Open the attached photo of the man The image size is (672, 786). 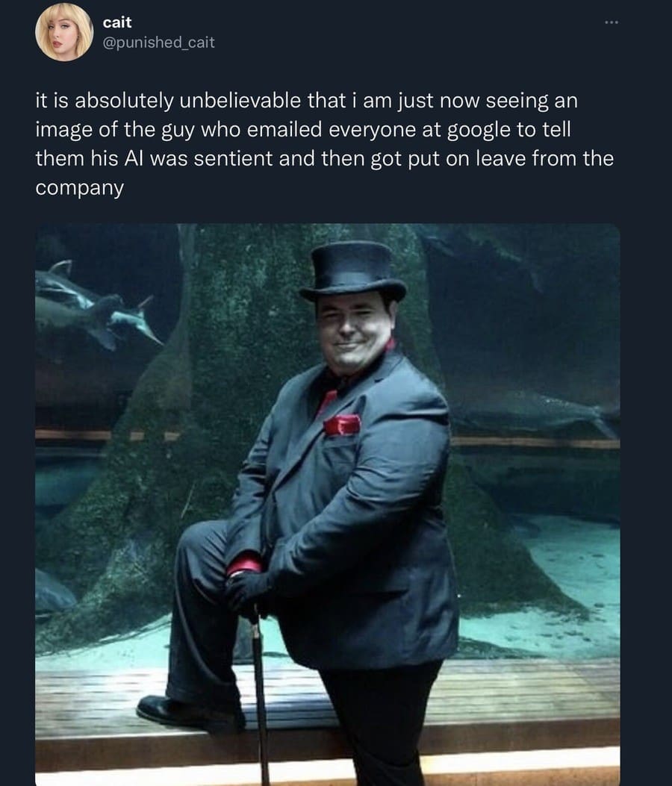pyautogui.click(x=328, y=505)
